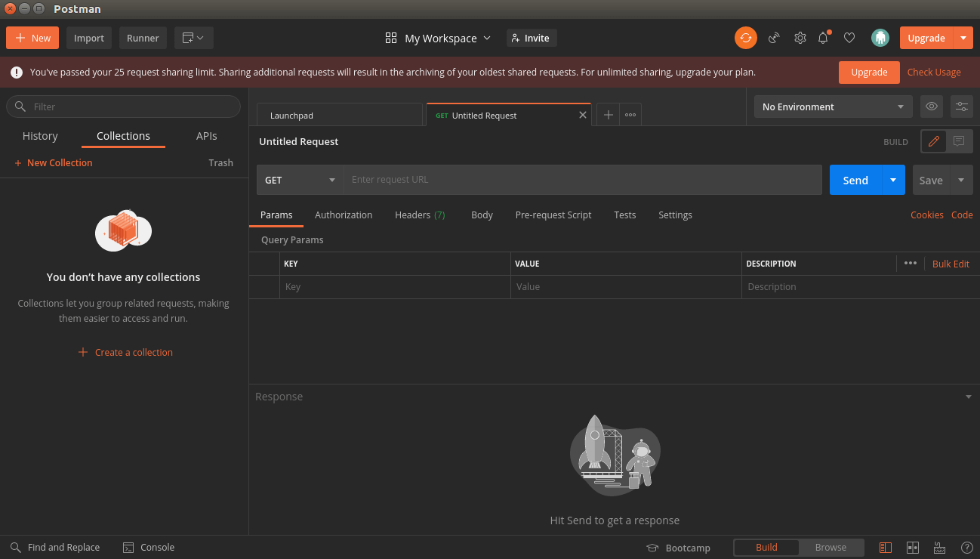980x559 pixels.
Task: Close the Untitled Request tab
Action: (x=583, y=115)
